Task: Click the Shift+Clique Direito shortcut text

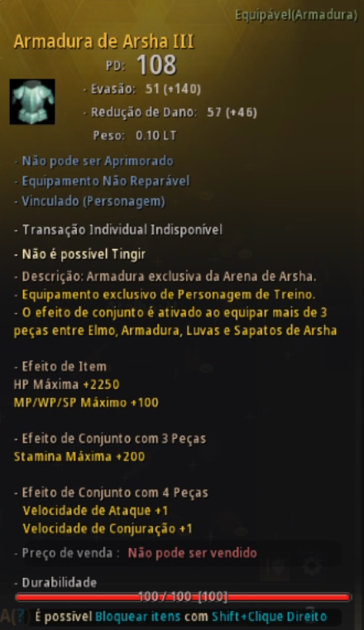Action: click(x=270, y=616)
